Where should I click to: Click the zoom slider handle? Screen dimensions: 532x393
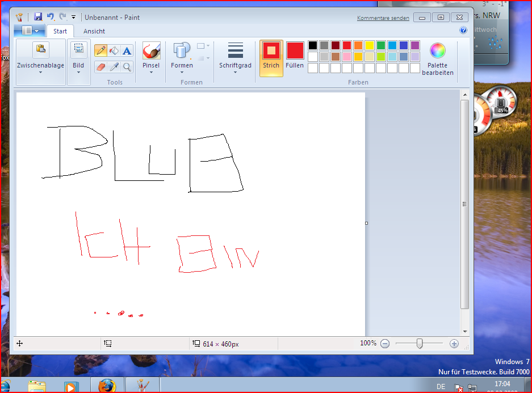tap(420, 344)
